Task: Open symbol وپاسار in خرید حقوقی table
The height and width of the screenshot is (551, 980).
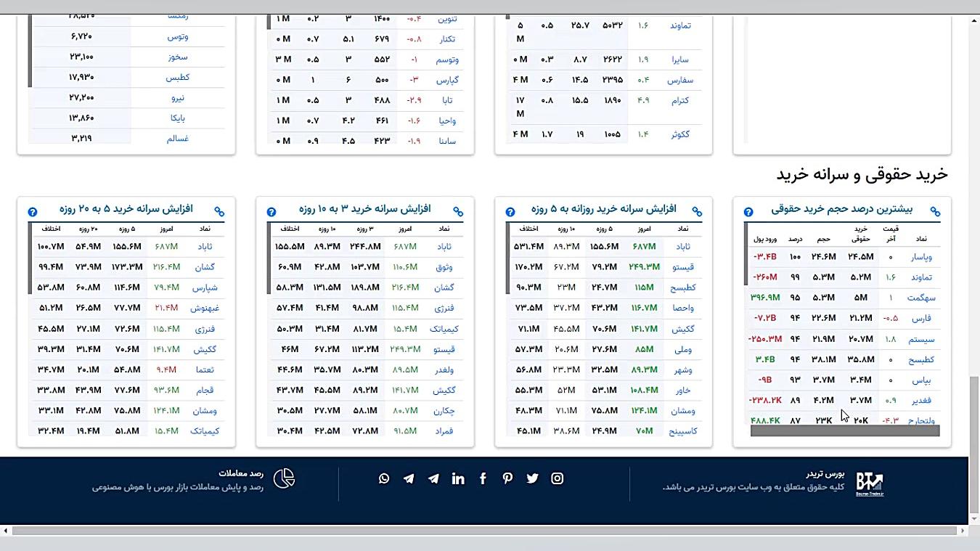Action: pos(921,256)
